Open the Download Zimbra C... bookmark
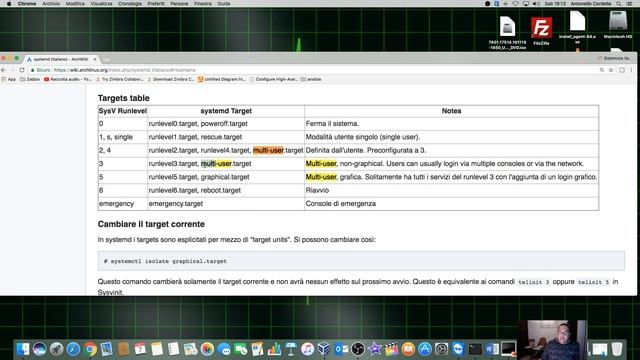Image resolution: width=640 pixels, height=360 pixels. tap(171, 79)
